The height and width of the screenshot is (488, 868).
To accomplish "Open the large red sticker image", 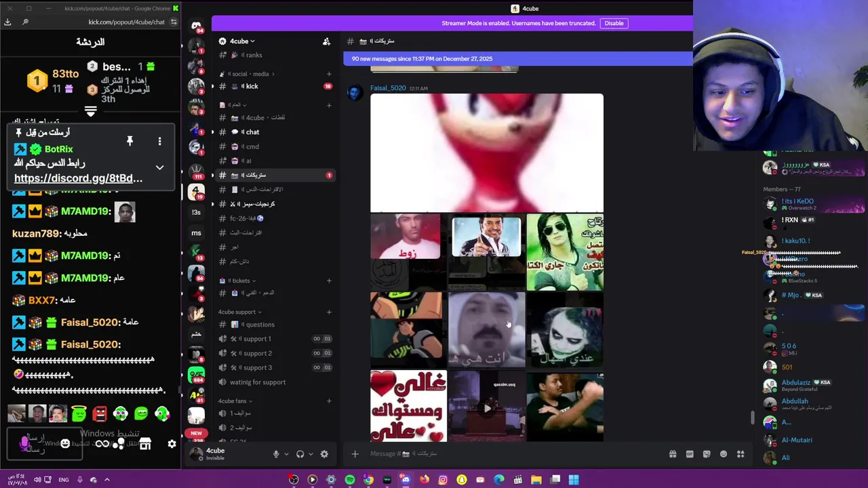I will click(487, 153).
